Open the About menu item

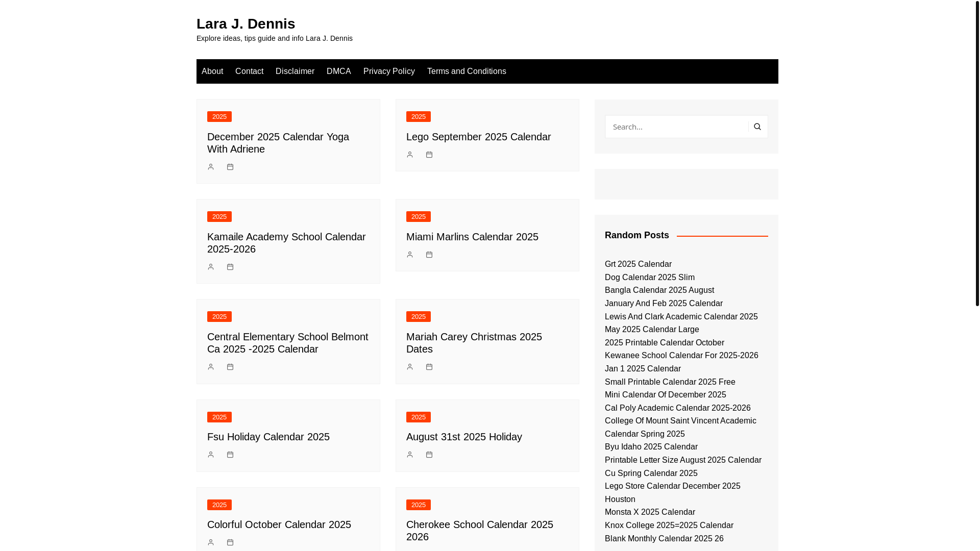[212, 71]
